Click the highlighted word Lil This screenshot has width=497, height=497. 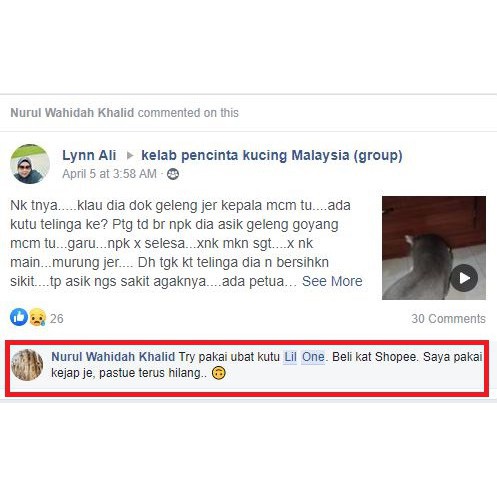tap(290, 357)
